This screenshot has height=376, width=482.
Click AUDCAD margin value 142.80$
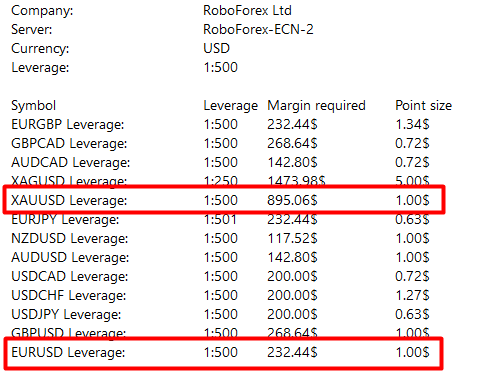click(x=292, y=163)
